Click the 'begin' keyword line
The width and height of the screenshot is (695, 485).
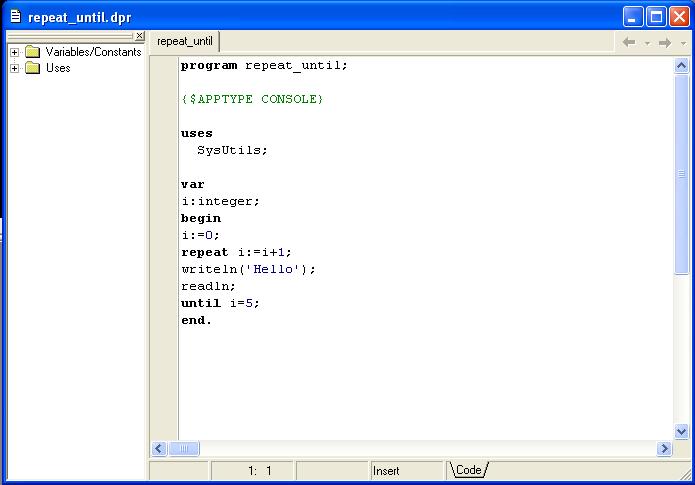(x=201, y=218)
